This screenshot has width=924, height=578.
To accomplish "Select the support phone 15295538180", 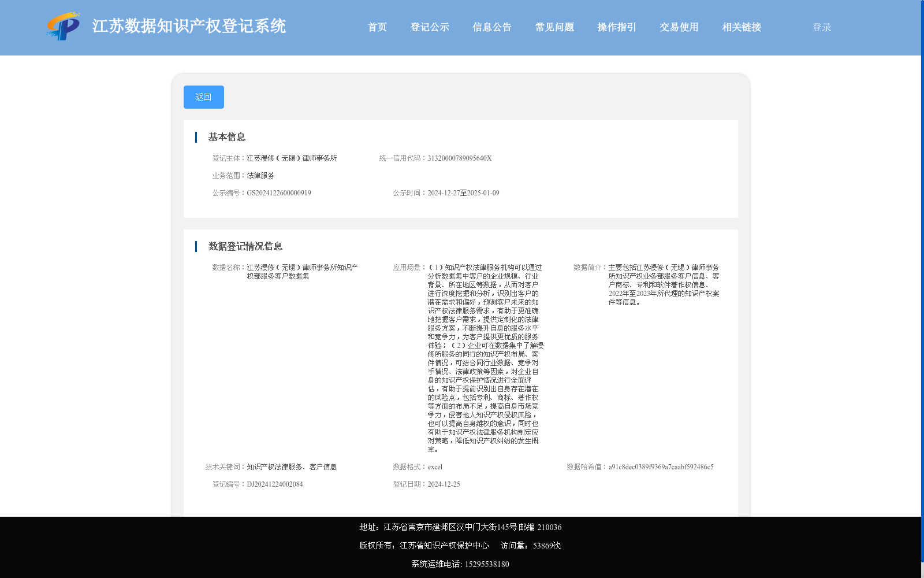I will pyautogui.click(x=487, y=564).
